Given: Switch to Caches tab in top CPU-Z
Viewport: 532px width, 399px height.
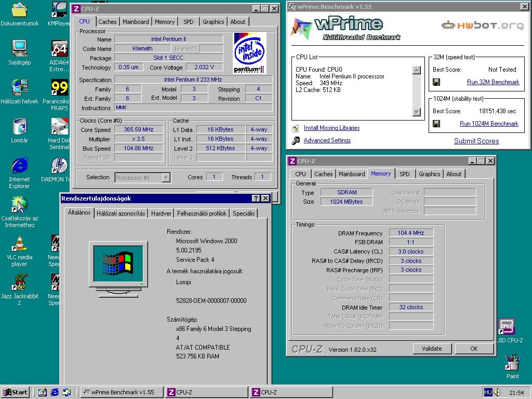Looking at the screenshot, I should point(107,22).
